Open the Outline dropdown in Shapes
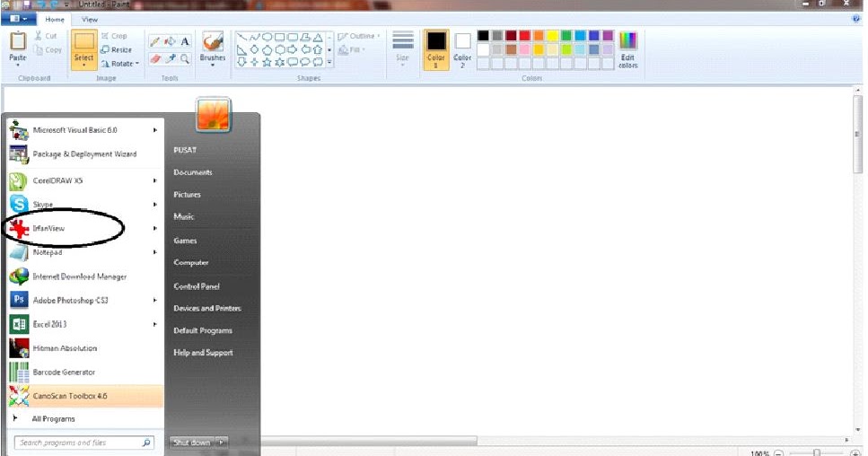 coord(359,36)
